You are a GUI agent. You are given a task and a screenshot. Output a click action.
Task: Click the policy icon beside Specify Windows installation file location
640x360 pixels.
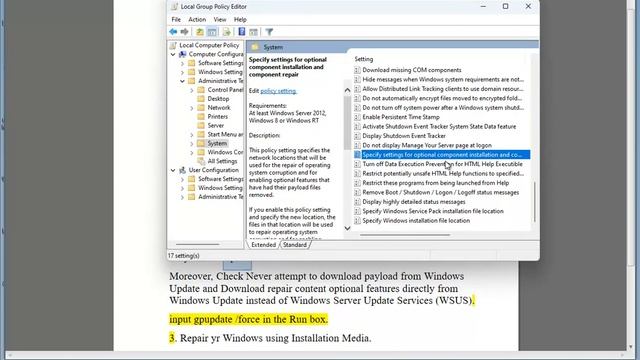357,220
